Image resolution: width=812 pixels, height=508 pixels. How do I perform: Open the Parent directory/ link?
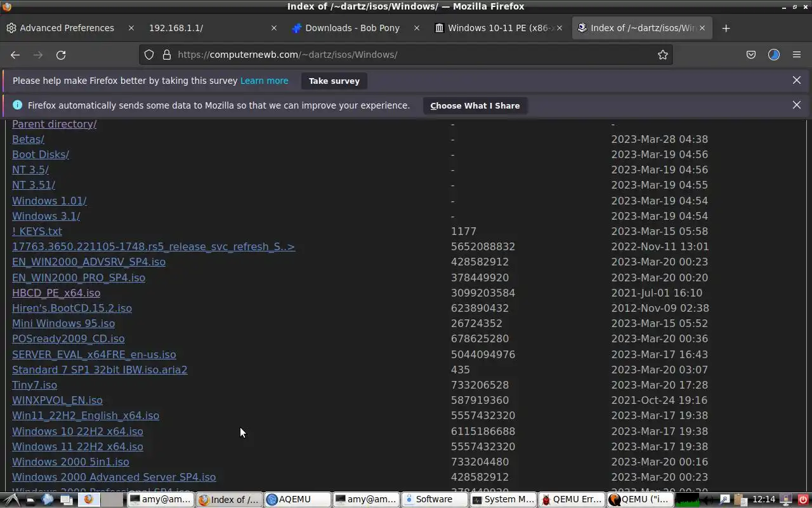55,124
